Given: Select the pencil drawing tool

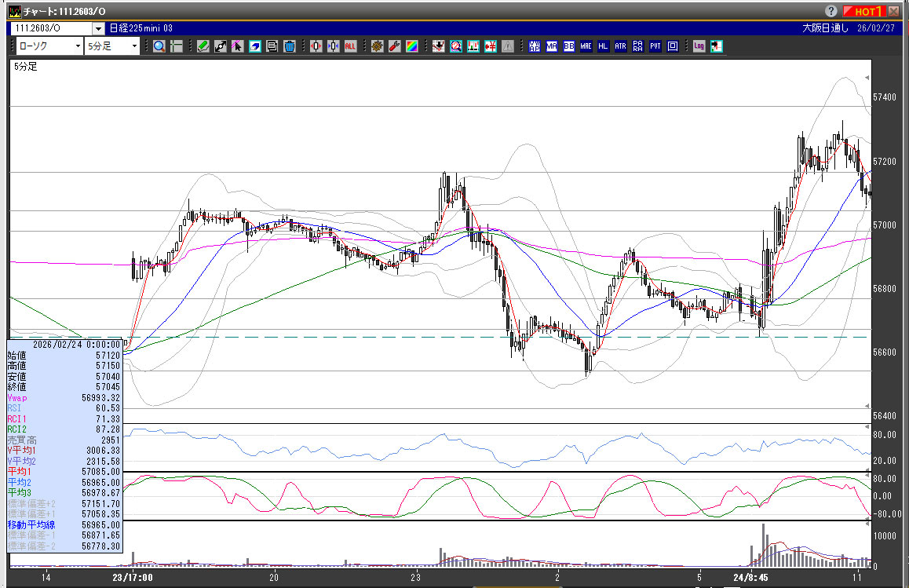Looking at the screenshot, I should (203, 46).
